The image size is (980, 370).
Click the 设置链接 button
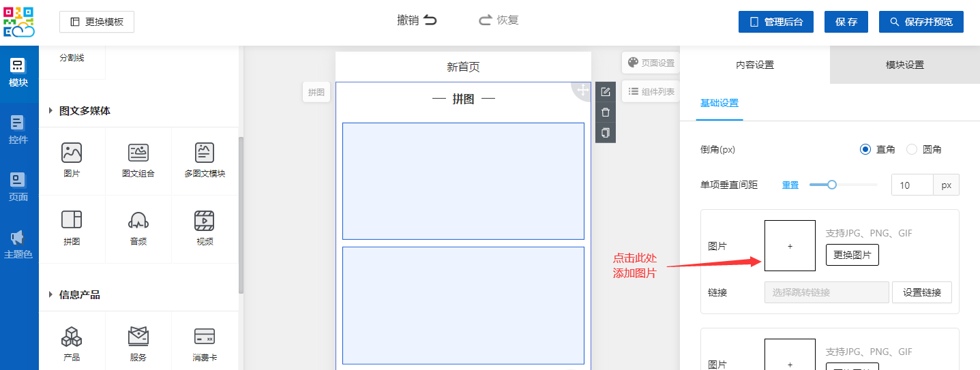(x=922, y=292)
